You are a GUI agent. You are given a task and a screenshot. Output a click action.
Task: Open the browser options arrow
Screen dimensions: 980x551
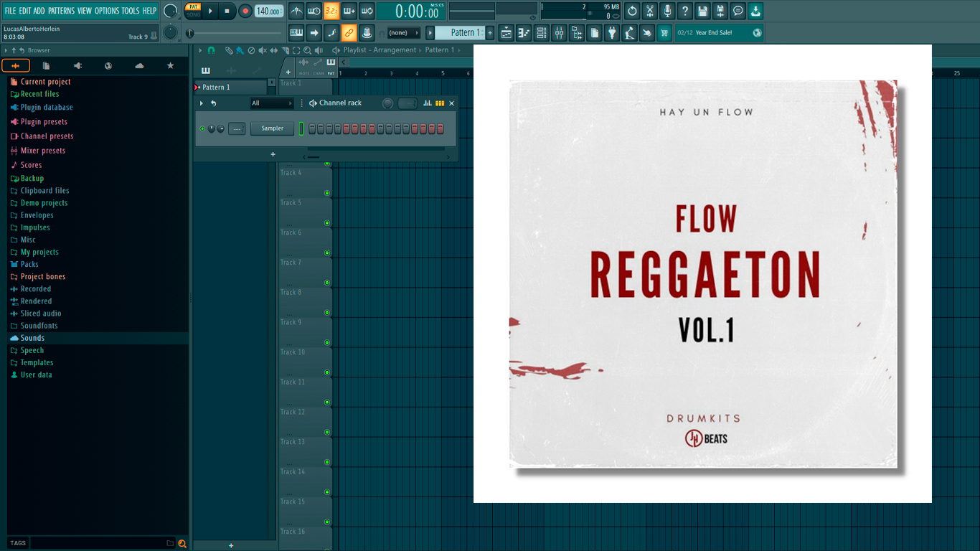(x=6, y=50)
